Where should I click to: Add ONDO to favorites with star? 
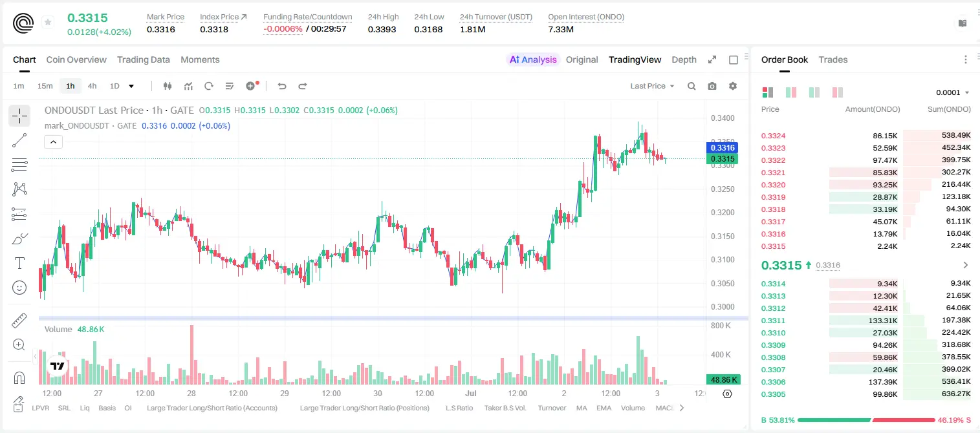48,23
